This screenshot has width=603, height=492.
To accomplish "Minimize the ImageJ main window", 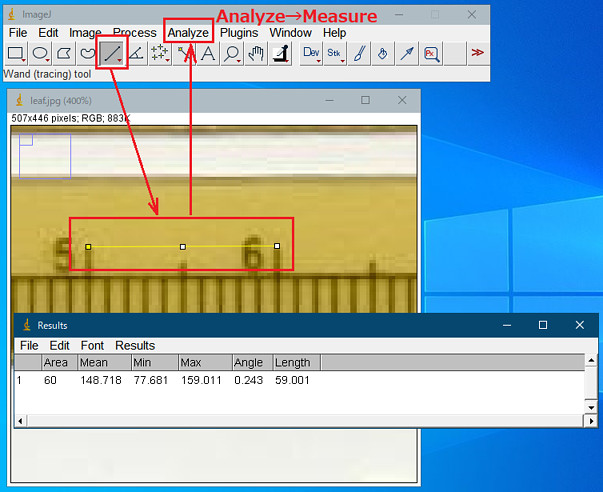I will click(399, 15).
